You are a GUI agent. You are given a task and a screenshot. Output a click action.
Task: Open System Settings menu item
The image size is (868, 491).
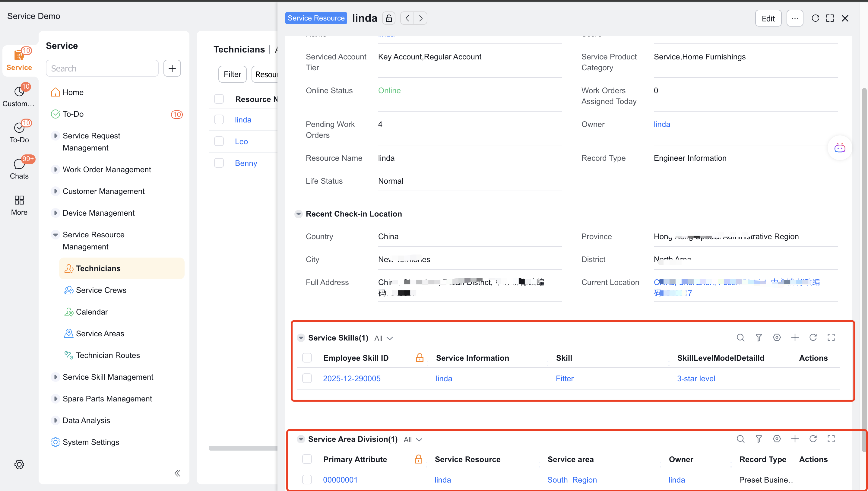[x=85, y=442]
